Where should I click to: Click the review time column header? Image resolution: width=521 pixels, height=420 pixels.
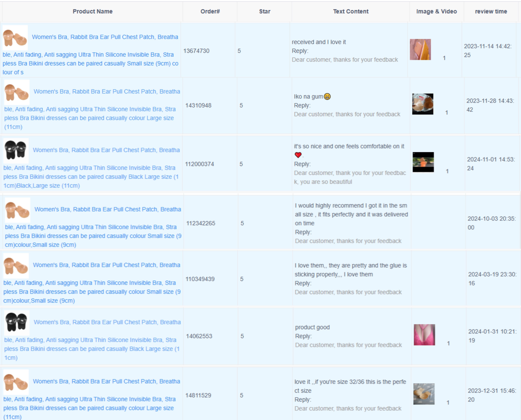[x=491, y=11]
